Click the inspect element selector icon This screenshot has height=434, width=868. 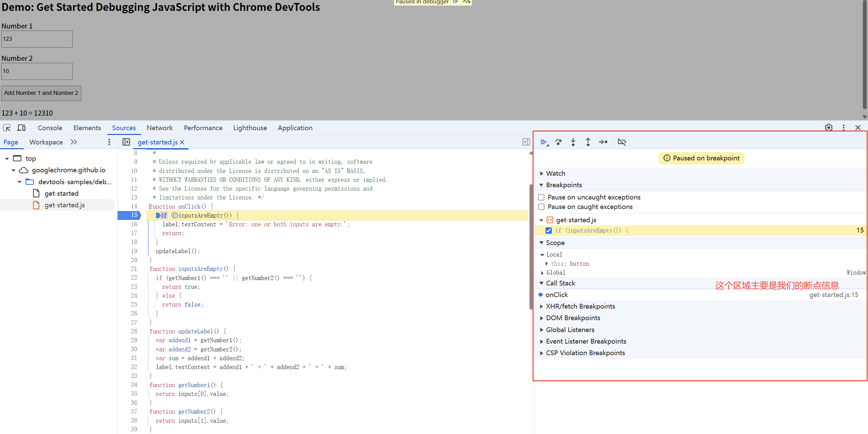tap(7, 128)
